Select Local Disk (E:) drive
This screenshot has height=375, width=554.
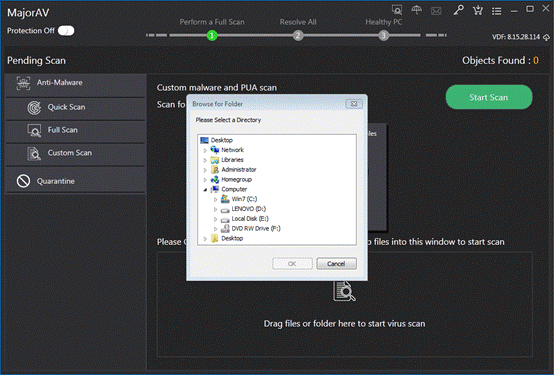point(250,219)
